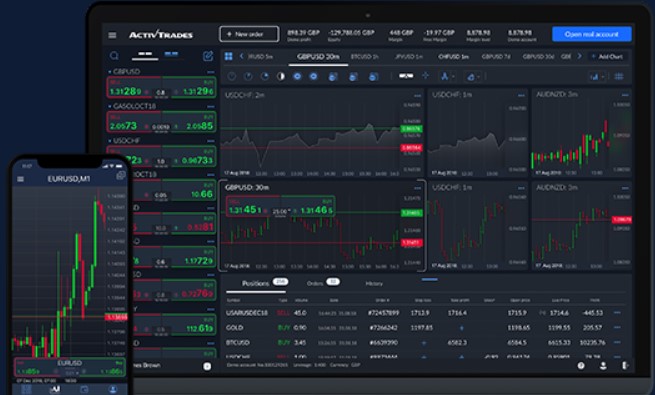Collapse the GBPUSD watchlist entry

click(x=109, y=72)
